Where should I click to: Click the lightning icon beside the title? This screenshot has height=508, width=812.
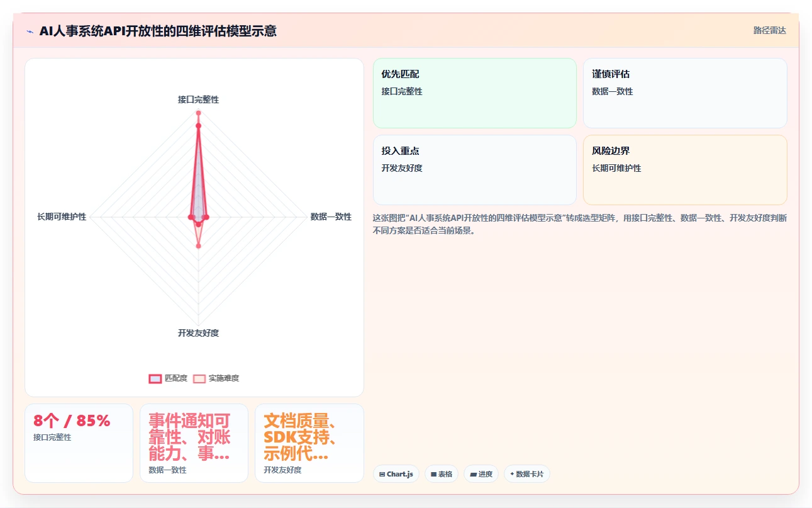click(30, 31)
